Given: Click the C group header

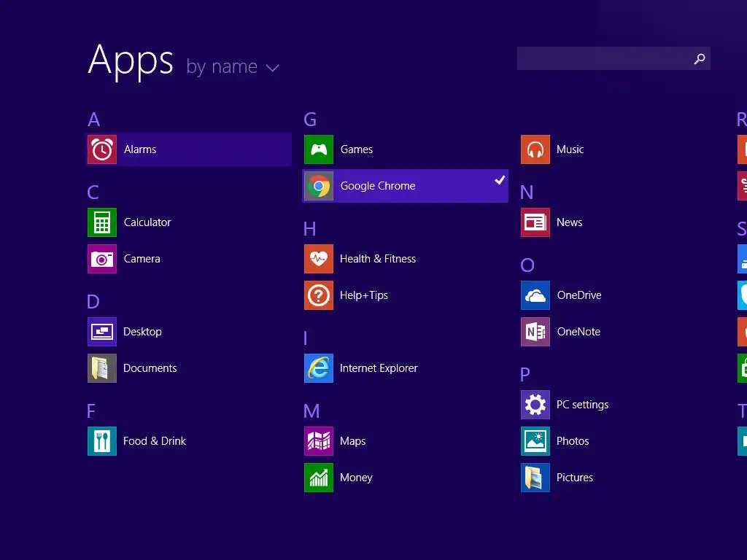Looking at the screenshot, I should [93, 192].
